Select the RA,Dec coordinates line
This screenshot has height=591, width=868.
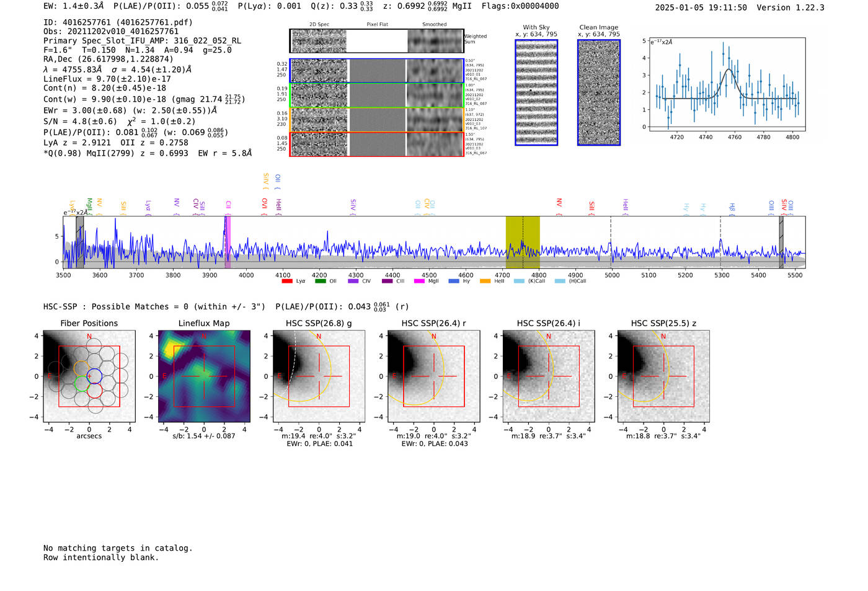pyautogui.click(x=108, y=60)
